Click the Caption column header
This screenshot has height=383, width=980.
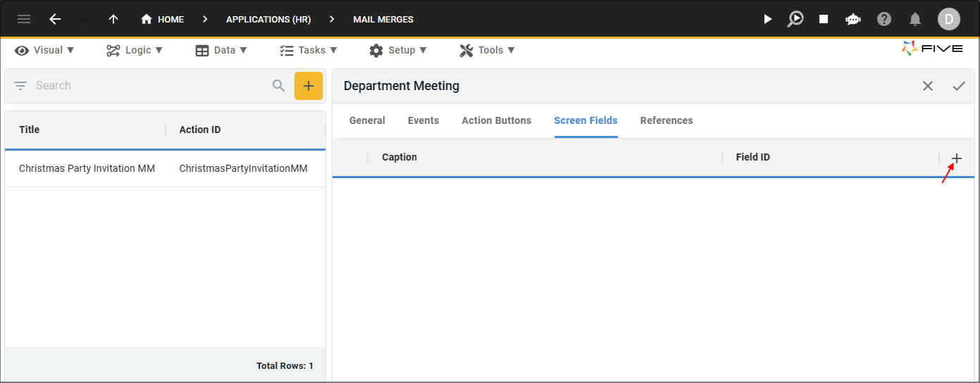[x=399, y=157]
